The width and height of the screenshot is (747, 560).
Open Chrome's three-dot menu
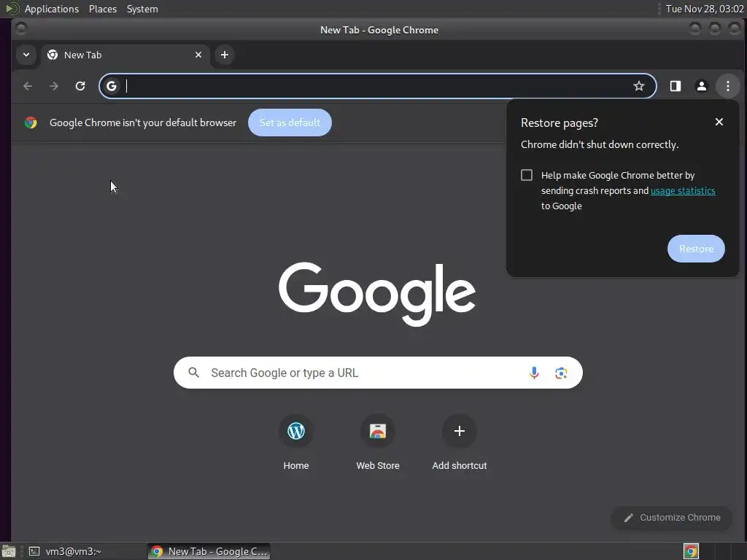tap(727, 86)
